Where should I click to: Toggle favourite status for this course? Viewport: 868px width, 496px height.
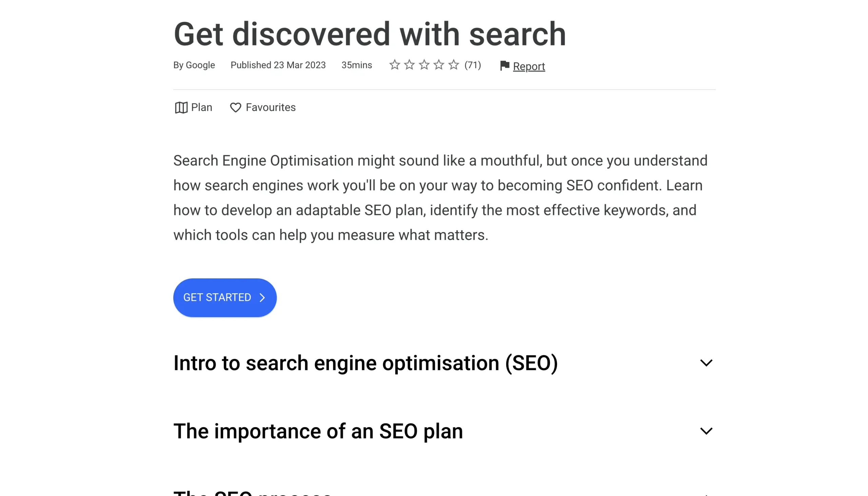point(263,107)
